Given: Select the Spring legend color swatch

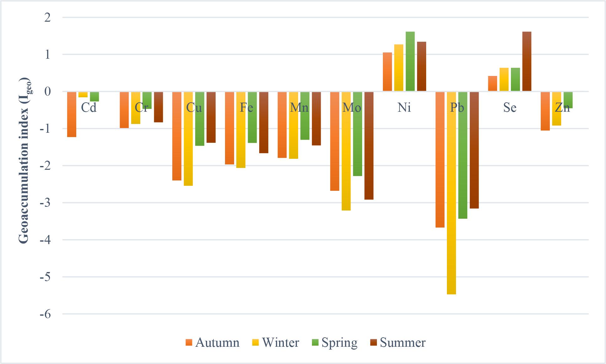Looking at the screenshot, I should coord(315,343).
